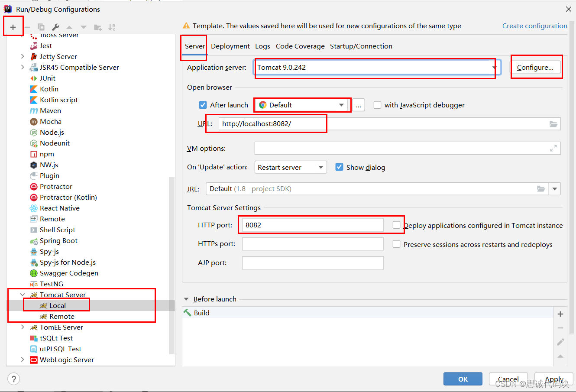Click the VM options input field
Screen dimensions: 576x392
click(x=408, y=148)
